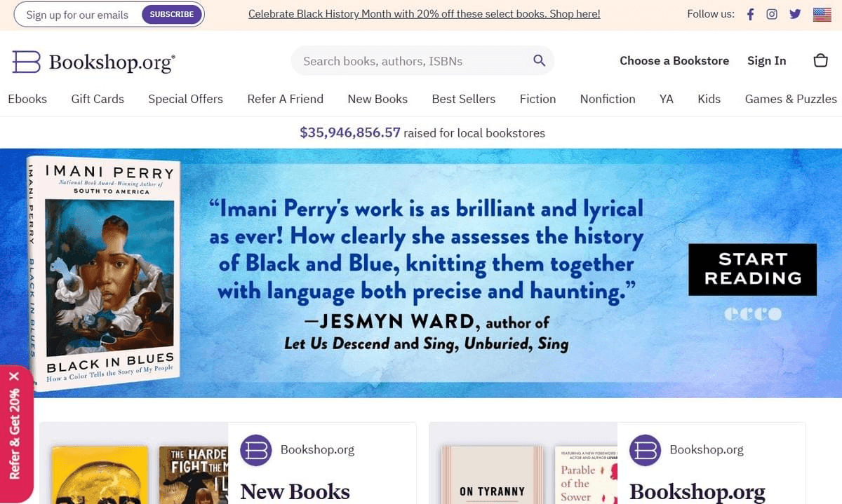This screenshot has width=842, height=504.
Task: Open the Nonfiction menu item
Action: coord(608,99)
